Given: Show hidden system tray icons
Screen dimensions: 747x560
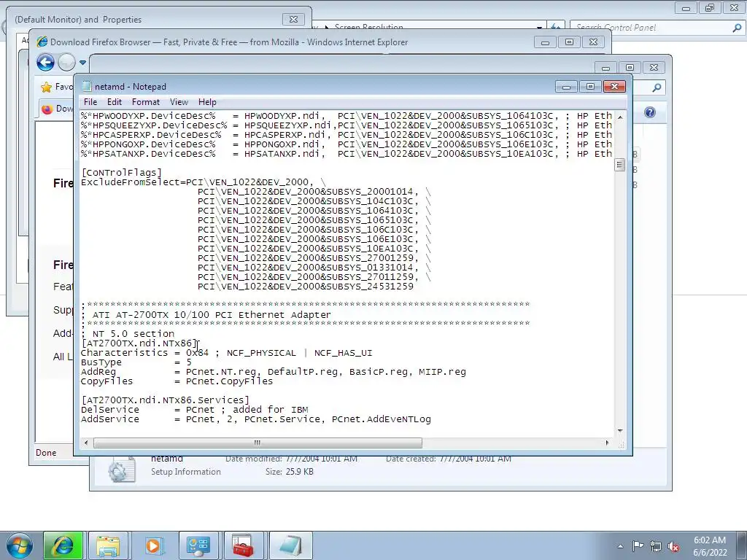Looking at the screenshot, I should 620,546.
